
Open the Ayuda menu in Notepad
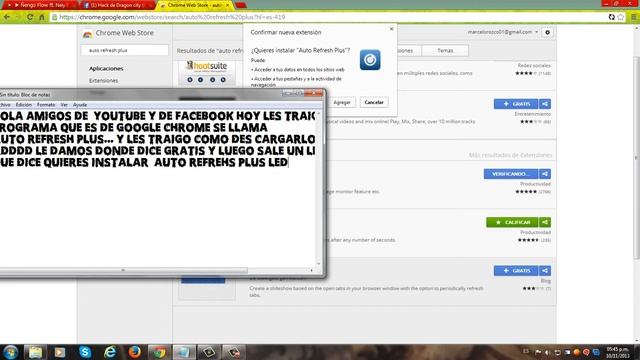tap(80, 105)
